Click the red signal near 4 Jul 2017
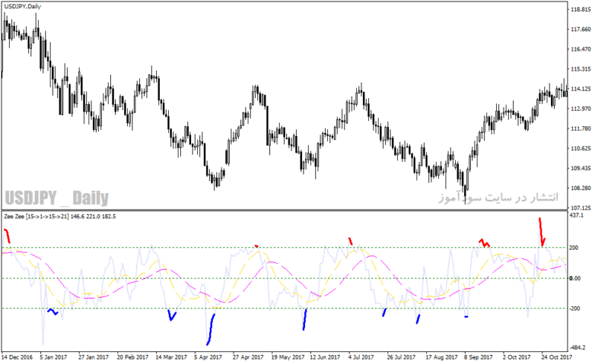 [x=350, y=241]
